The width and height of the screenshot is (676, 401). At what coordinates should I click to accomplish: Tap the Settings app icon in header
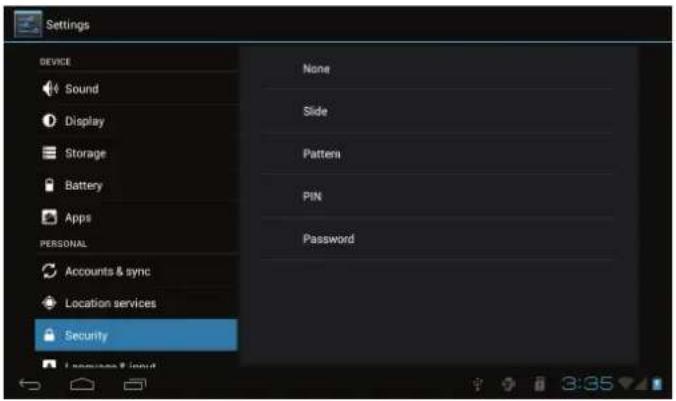click(28, 24)
